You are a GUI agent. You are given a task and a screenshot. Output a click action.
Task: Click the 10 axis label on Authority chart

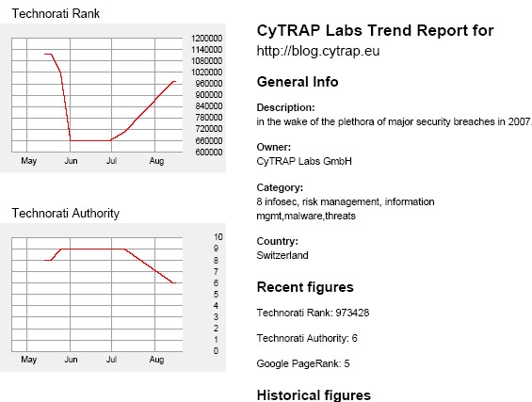(218, 237)
